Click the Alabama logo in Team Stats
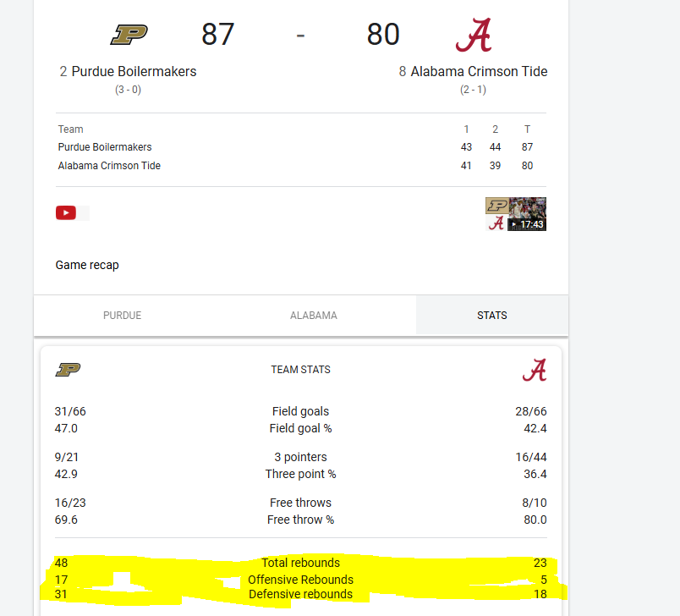 click(x=535, y=370)
